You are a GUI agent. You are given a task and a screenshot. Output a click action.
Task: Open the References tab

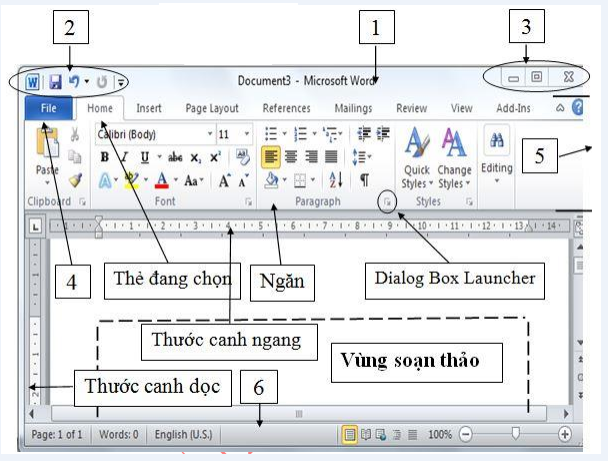287,108
